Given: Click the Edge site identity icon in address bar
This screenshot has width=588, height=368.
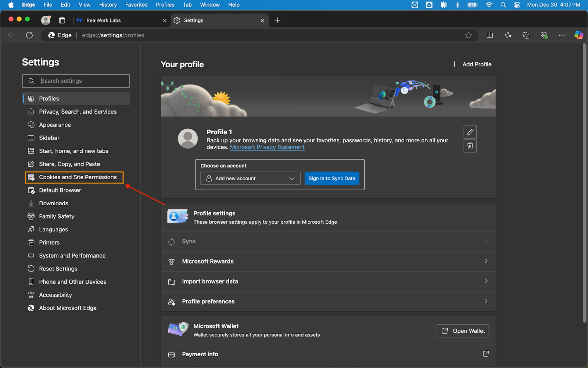Looking at the screenshot, I should pos(60,35).
